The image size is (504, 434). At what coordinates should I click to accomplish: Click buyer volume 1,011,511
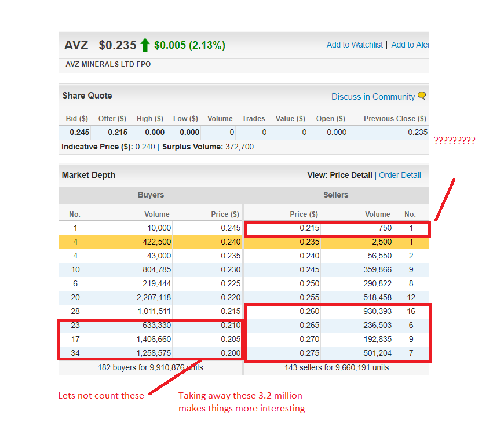pos(154,311)
